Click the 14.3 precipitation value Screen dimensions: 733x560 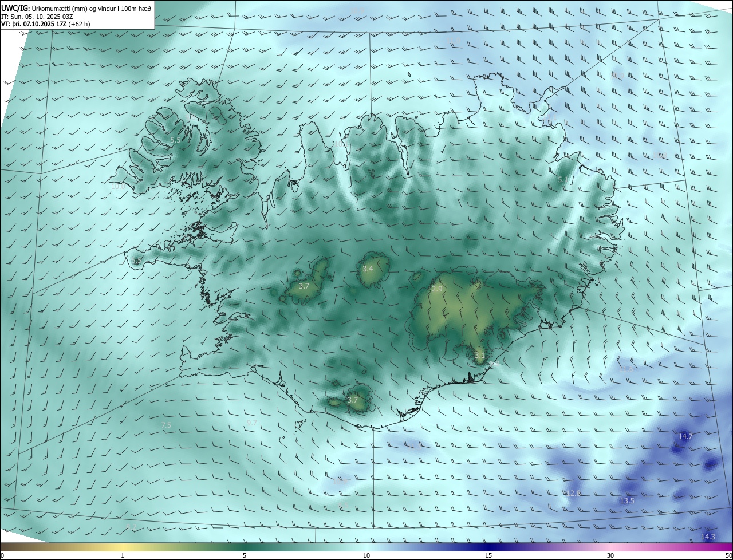[708, 537]
